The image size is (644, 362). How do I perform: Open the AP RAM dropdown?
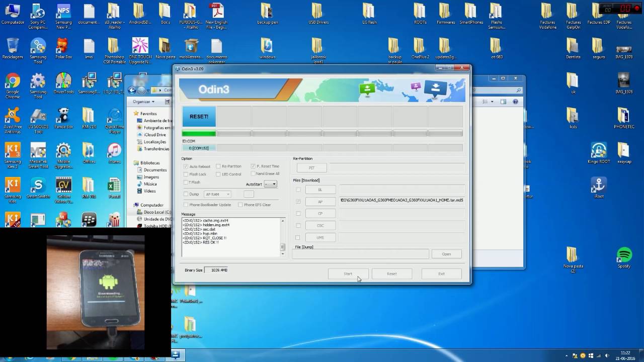pos(217,194)
